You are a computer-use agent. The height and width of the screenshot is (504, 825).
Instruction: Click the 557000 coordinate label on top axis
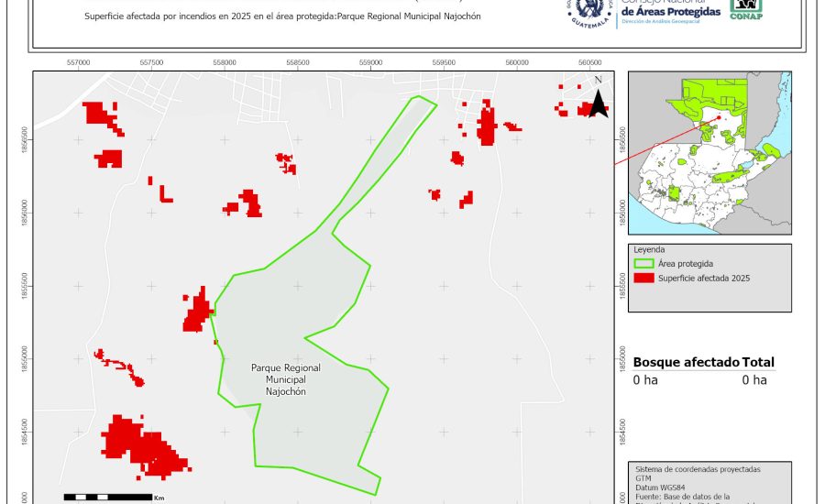(x=79, y=62)
